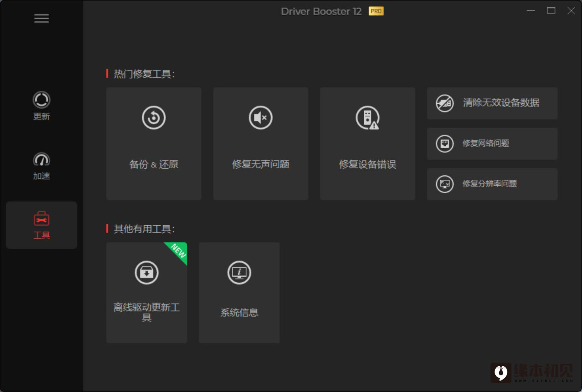The width and height of the screenshot is (582, 392).
Task: Click the 其他有用工具 section heading
Action: (145, 229)
